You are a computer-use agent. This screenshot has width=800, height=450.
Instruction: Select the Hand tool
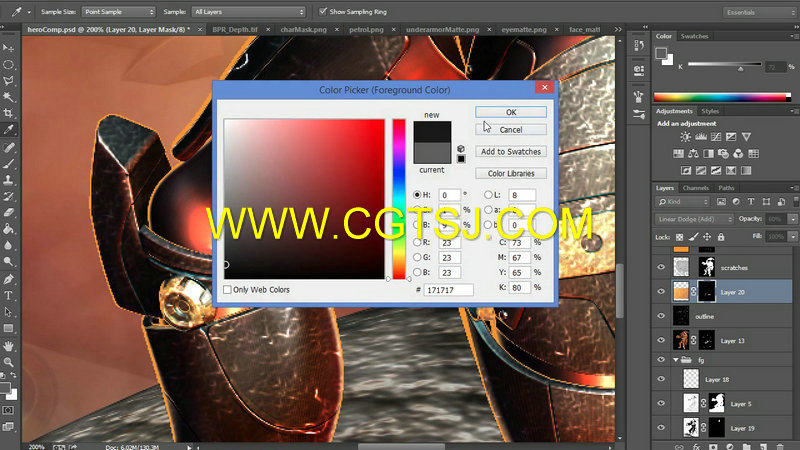pos(8,346)
